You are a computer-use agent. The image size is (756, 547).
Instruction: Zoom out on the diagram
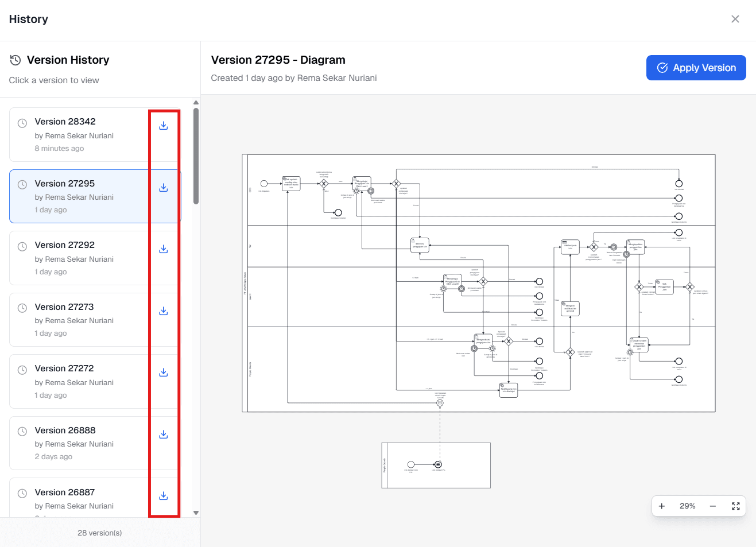tap(712, 506)
